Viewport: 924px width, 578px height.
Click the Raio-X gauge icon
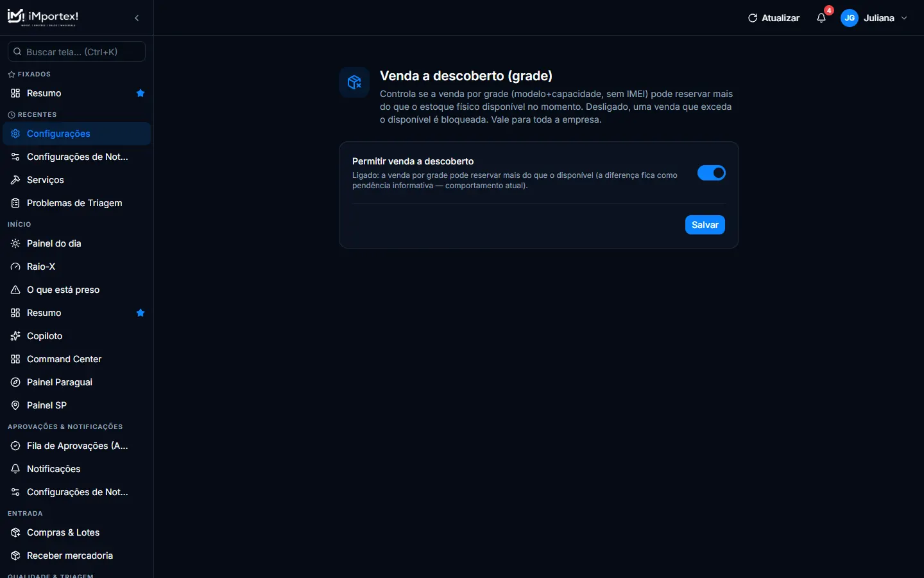click(15, 267)
